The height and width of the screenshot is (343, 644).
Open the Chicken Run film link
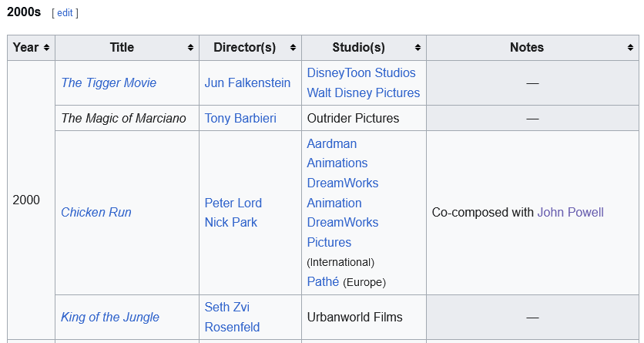click(96, 213)
